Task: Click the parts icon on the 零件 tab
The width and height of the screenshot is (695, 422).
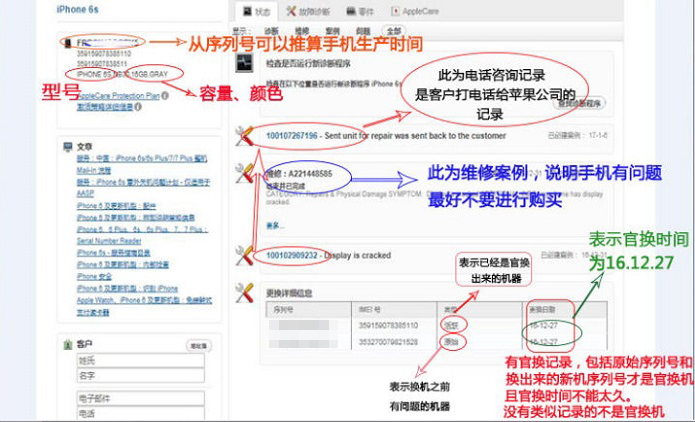Action: [351, 11]
